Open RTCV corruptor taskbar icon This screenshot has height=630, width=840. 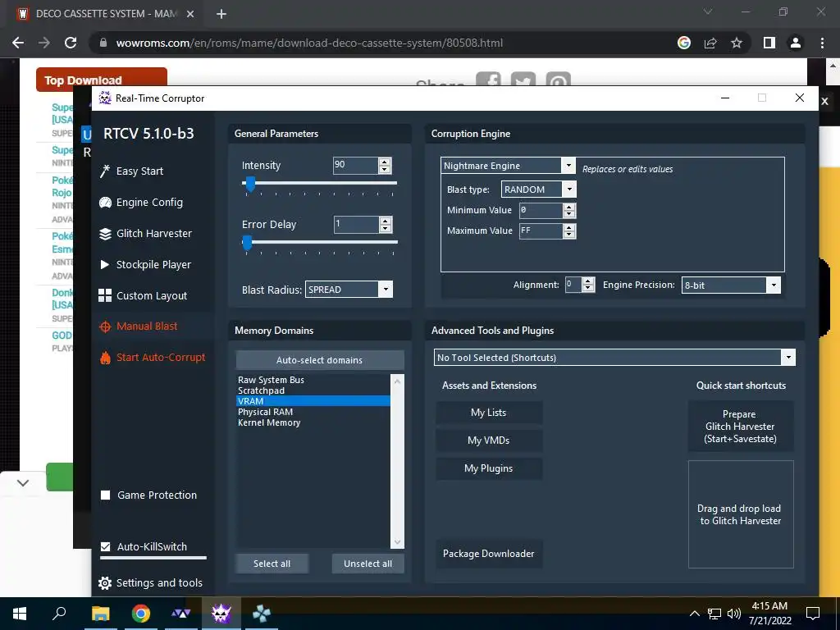221,614
